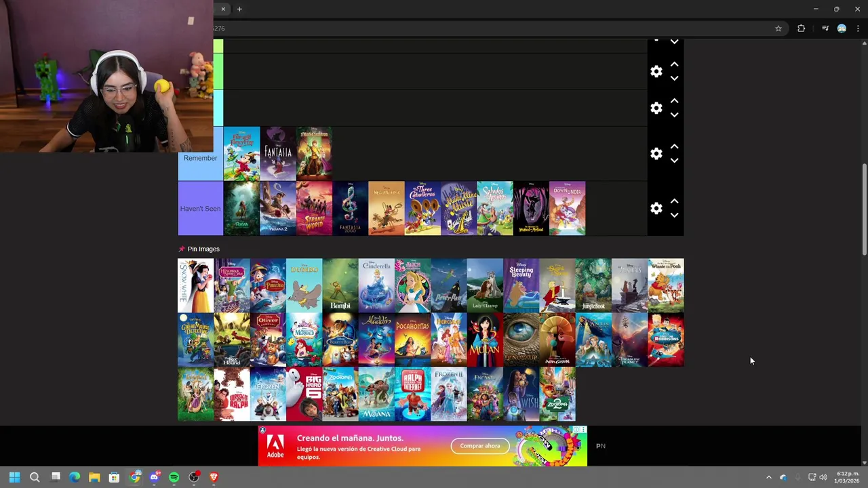The image size is (868, 488).
Task: Select the Three Caballeros poster
Action: click(422, 208)
